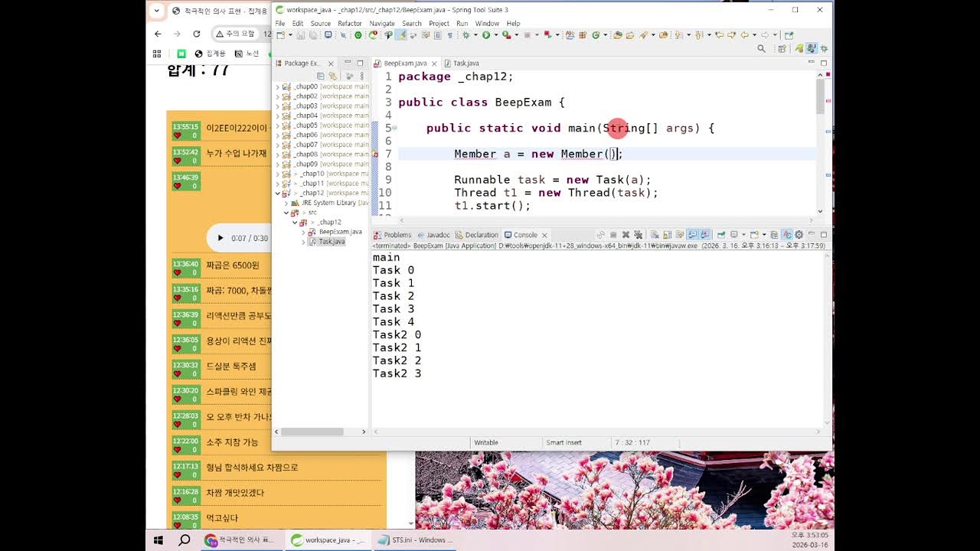980x551 pixels.
Task: Open STS.ini taskbar item
Action: tap(414, 540)
